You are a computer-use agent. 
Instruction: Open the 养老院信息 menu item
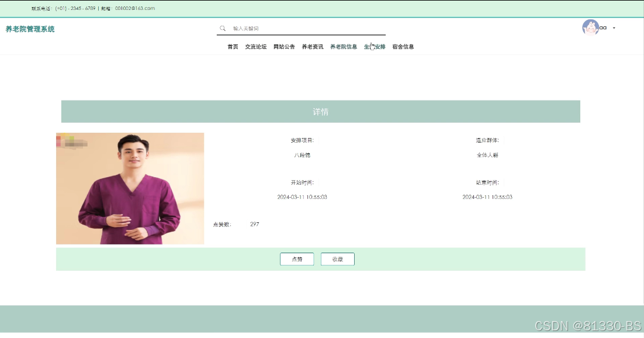[344, 47]
